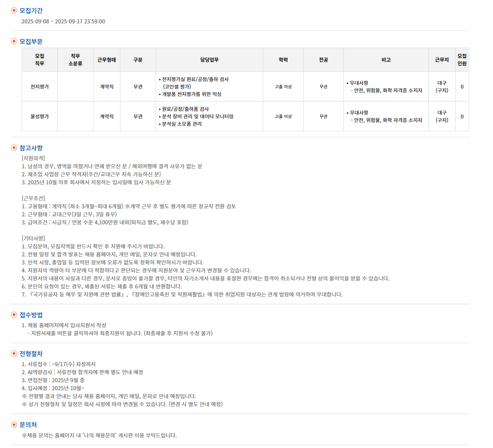Click the [기타사항] subheading
493x448 pixels.
pyautogui.click(x=33, y=238)
